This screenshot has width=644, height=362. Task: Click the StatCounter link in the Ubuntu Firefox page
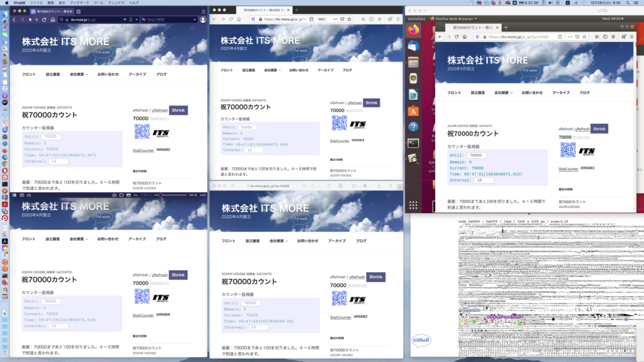tap(569, 168)
